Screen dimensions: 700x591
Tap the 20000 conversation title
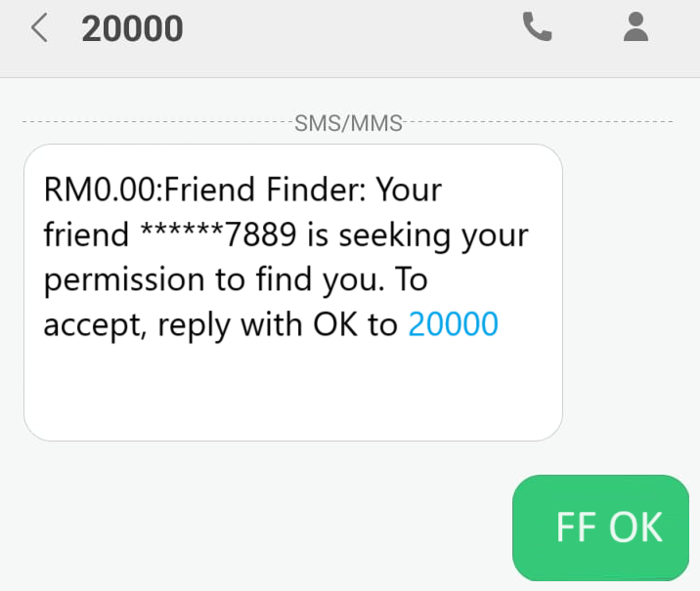tap(132, 29)
